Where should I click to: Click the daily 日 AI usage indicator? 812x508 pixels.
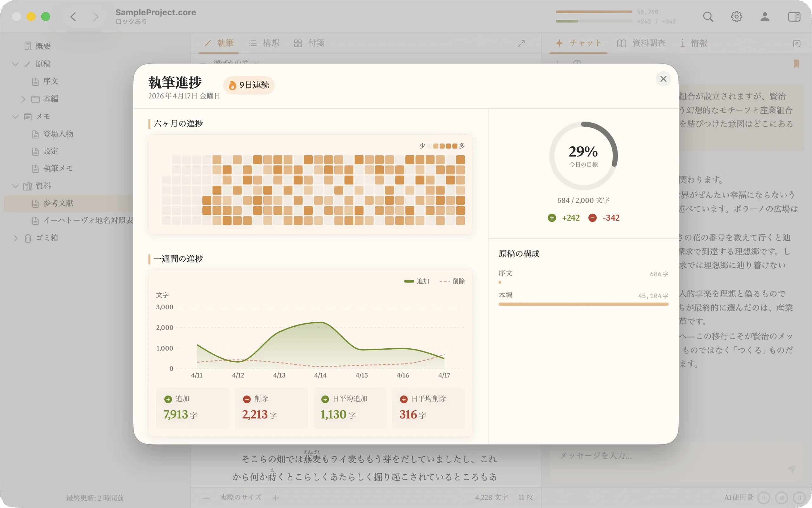799,498
